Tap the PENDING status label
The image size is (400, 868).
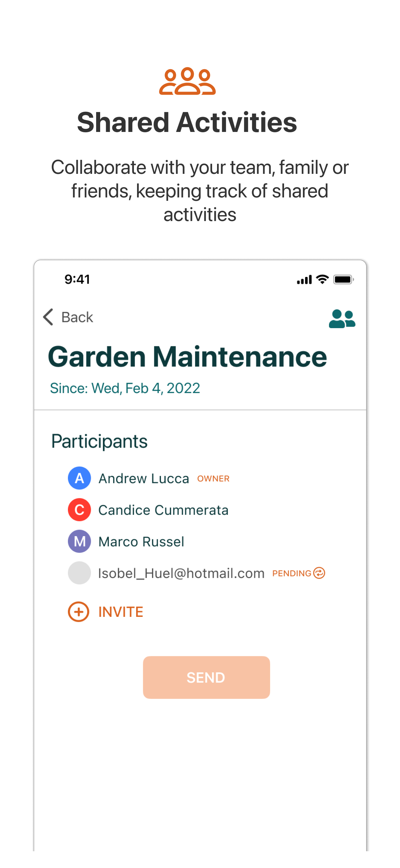click(x=291, y=573)
